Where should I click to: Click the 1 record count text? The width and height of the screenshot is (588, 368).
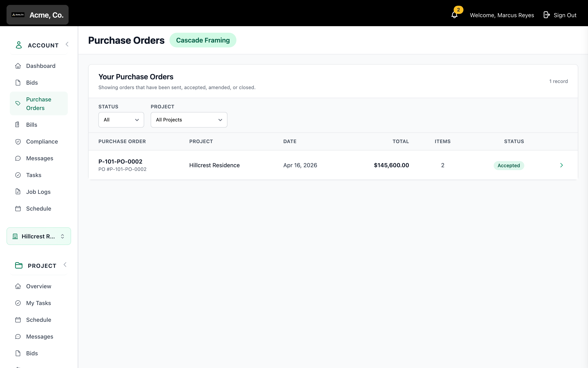(558, 81)
